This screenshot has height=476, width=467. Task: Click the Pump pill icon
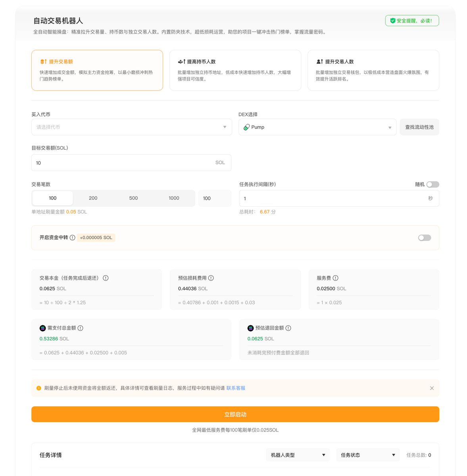click(x=246, y=127)
